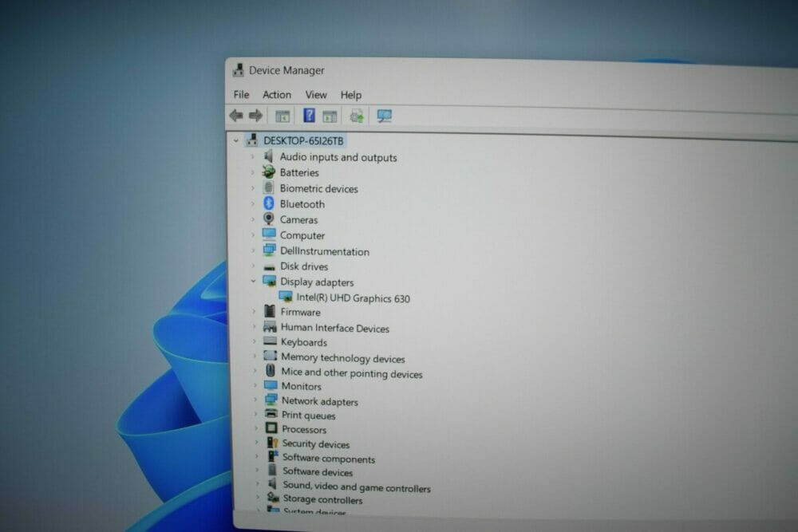
Task: Click the Device Manager window title text
Action: click(x=286, y=70)
